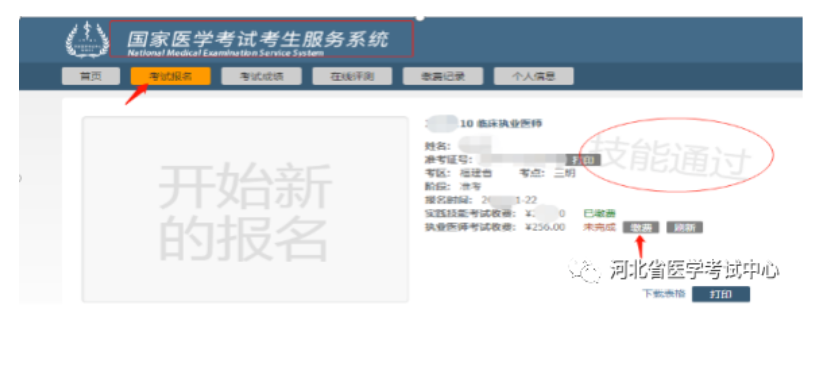Click small 打印 button beside 准考证号

coord(583,160)
